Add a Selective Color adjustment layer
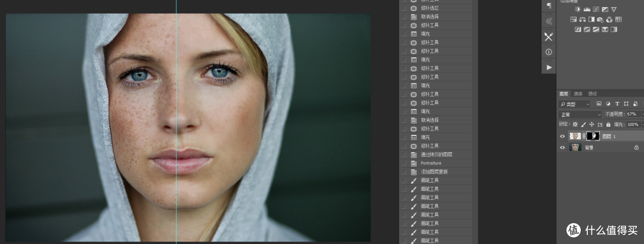Viewport: 644px width, 244px height. 605,30
